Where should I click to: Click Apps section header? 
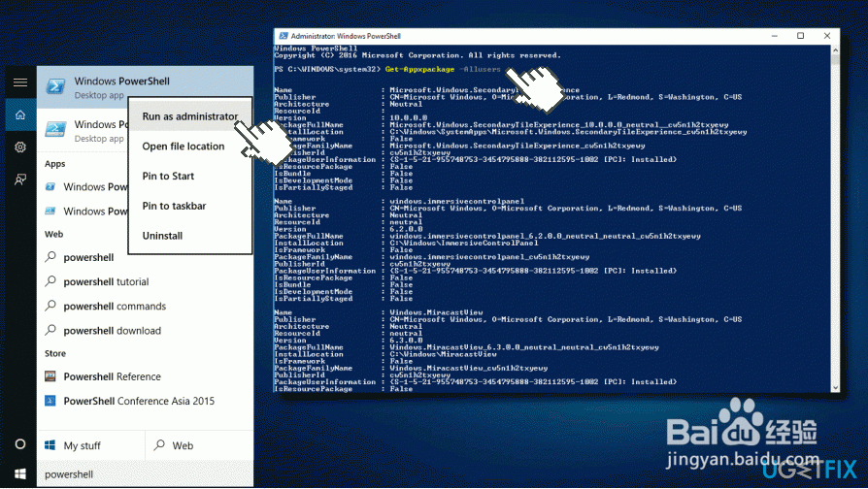point(54,164)
